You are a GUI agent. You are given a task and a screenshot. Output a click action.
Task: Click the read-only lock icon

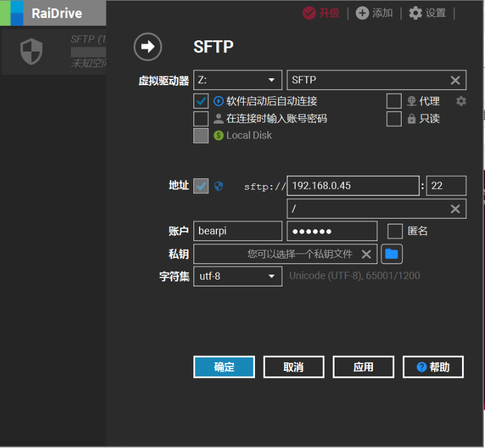tap(412, 119)
